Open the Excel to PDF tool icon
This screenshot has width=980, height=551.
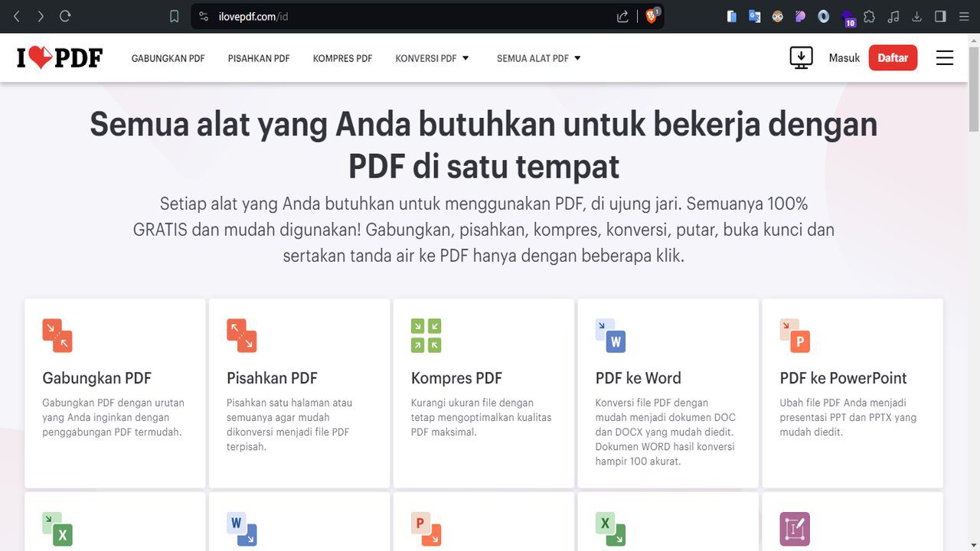click(611, 529)
